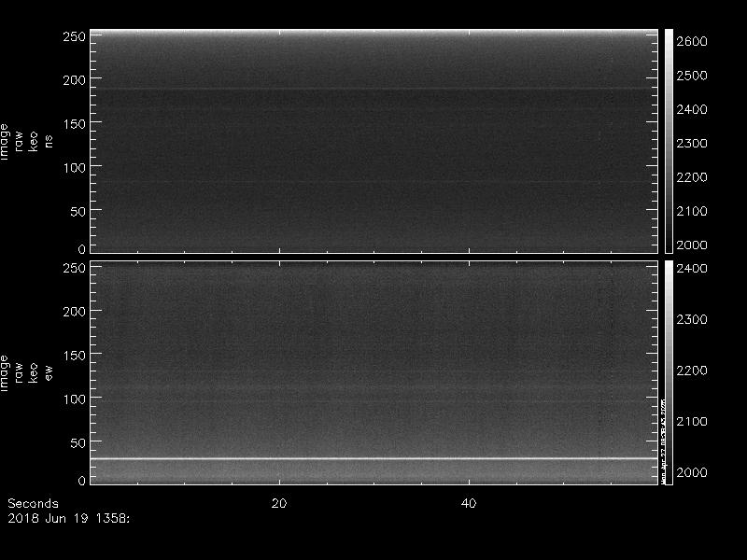Viewport: 747px width, 560px height.
Task: Click the '2500' value on the top colorbar
Action: 692,76
